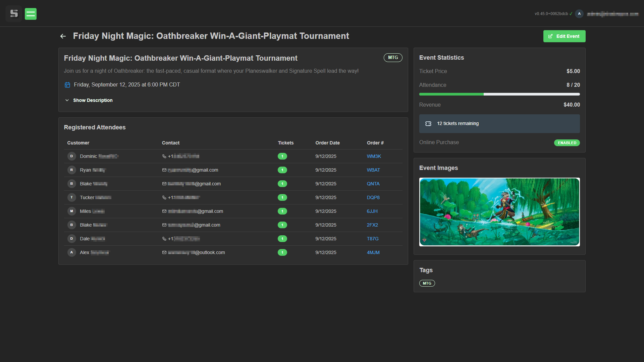Screen dimensions: 644x362
Task: Click the calendar icon next to event date
Action: click(x=67, y=85)
